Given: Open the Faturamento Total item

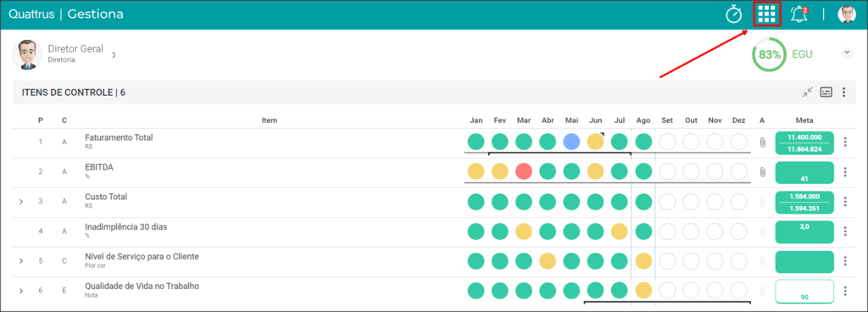Looking at the screenshot, I should [119, 137].
